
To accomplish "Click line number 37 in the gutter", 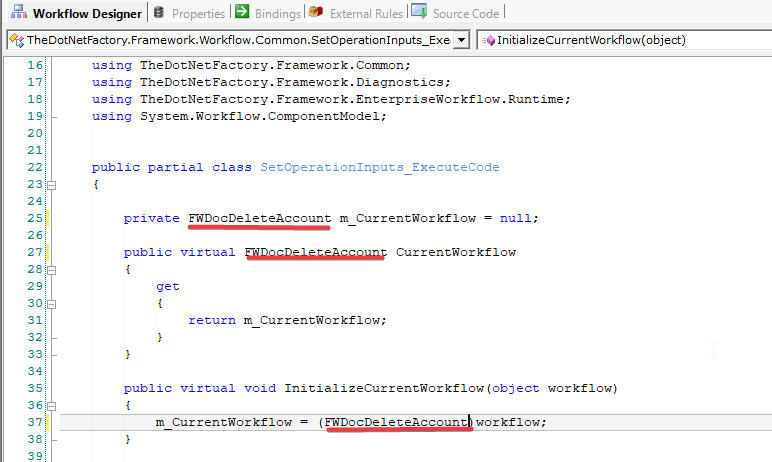I will [x=35, y=422].
